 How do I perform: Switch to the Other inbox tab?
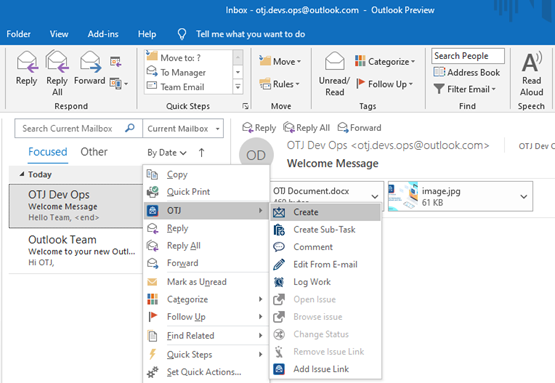pos(94,152)
